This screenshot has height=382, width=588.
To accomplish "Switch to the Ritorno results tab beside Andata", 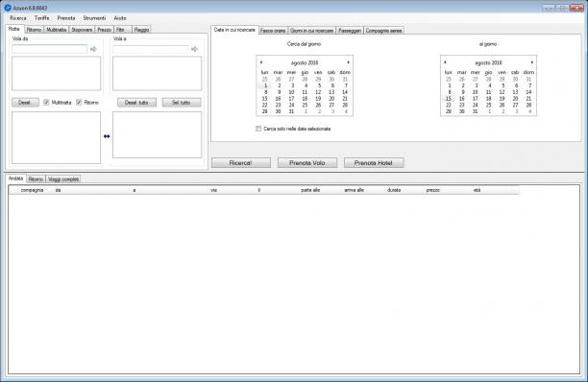I will point(36,179).
